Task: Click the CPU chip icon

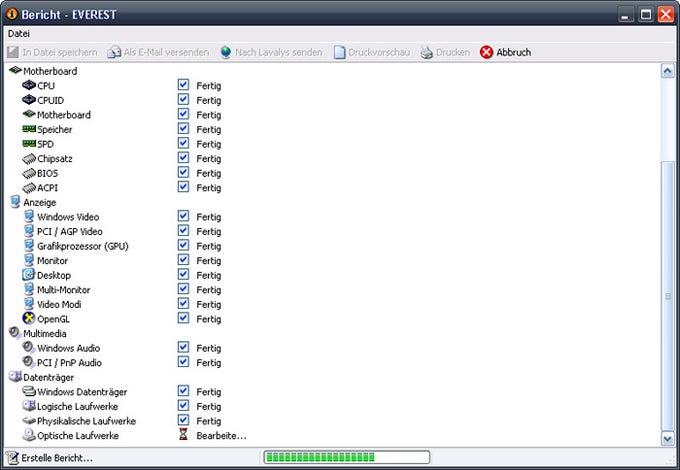Action: (29, 85)
